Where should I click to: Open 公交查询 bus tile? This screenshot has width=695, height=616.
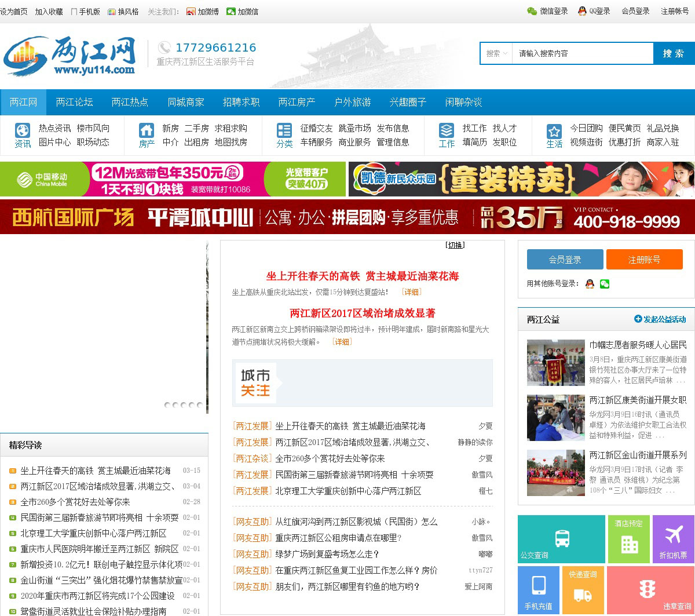click(x=561, y=539)
